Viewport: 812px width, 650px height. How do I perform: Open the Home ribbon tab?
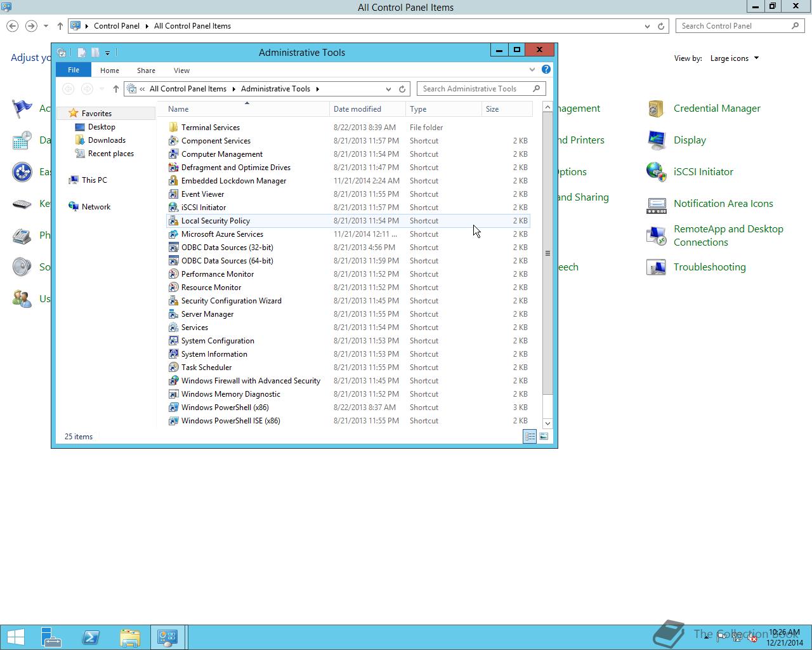(x=109, y=70)
